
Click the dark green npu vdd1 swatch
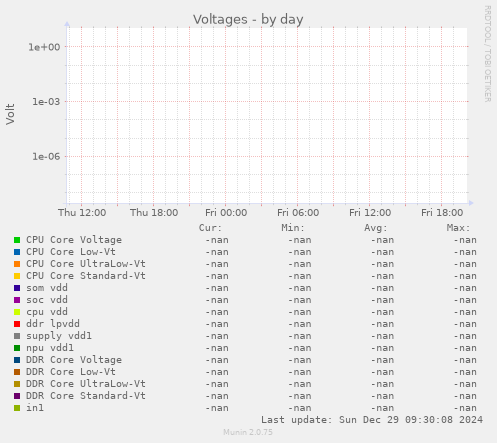(17, 348)
